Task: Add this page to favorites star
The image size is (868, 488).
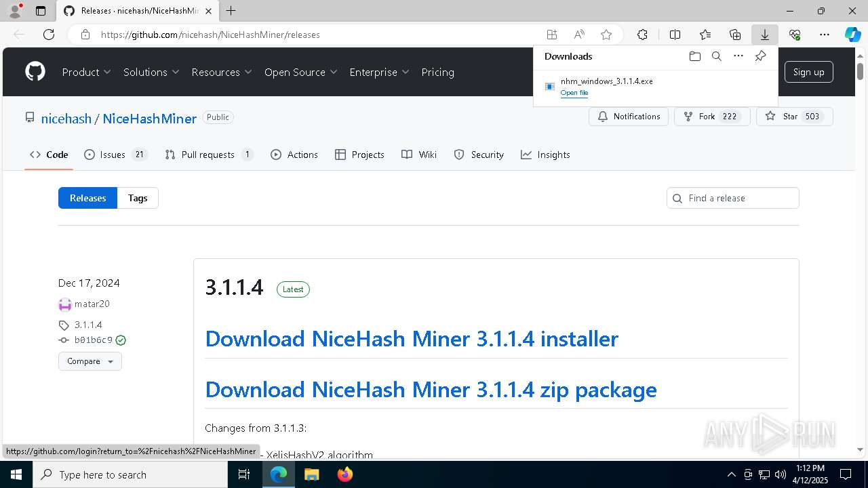Action: tap(606, 35)
